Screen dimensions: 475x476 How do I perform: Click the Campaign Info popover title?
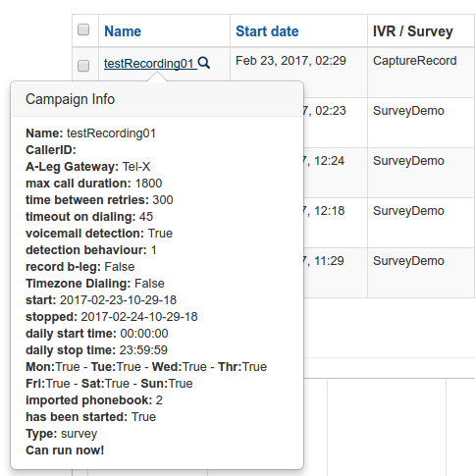pyautogui.click(x=70, y=99)
